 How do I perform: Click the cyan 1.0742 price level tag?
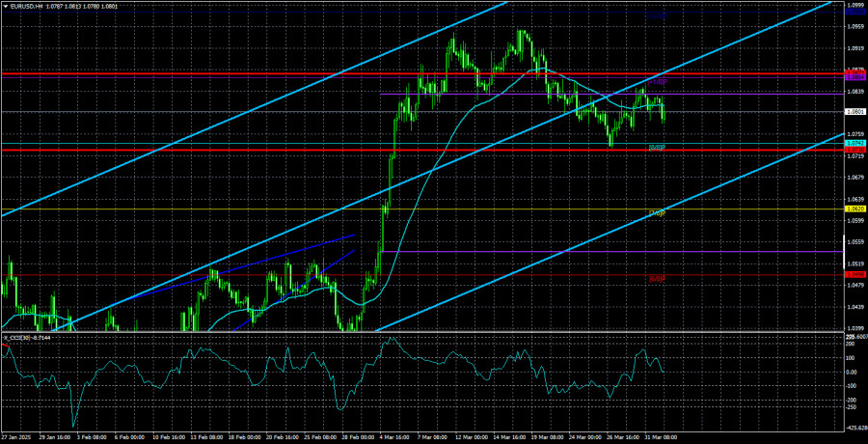[x=855, y=143]
